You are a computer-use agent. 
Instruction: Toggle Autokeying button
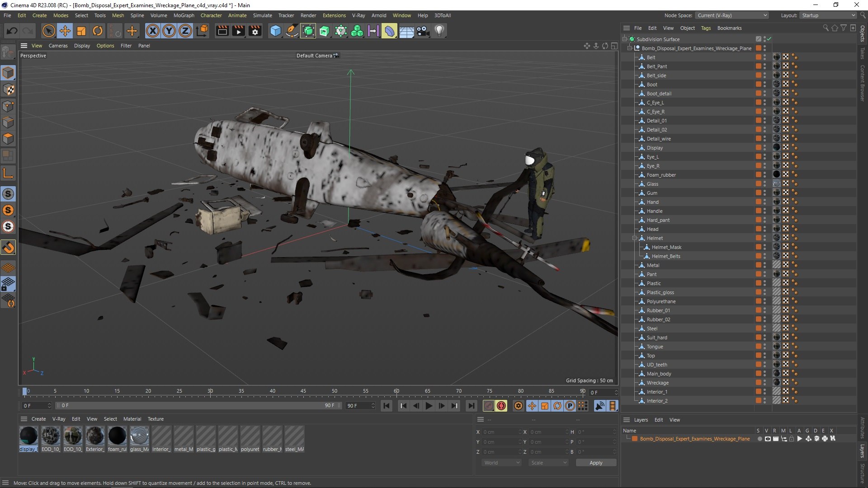pyautogui.click(x=501, y=406)
